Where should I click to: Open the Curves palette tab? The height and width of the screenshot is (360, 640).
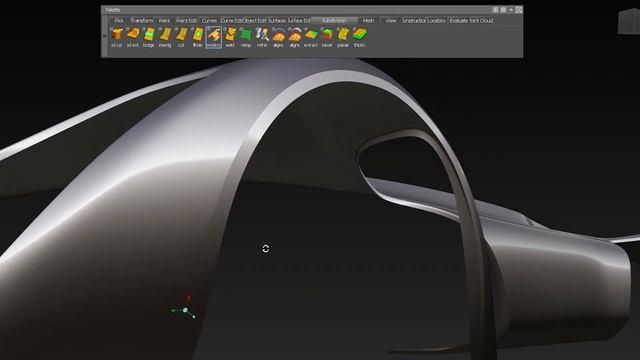tap(209, 20)
